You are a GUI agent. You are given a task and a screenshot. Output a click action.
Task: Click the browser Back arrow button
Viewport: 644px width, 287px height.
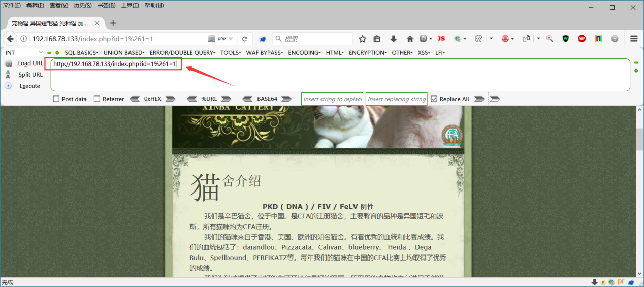point(10,39)
